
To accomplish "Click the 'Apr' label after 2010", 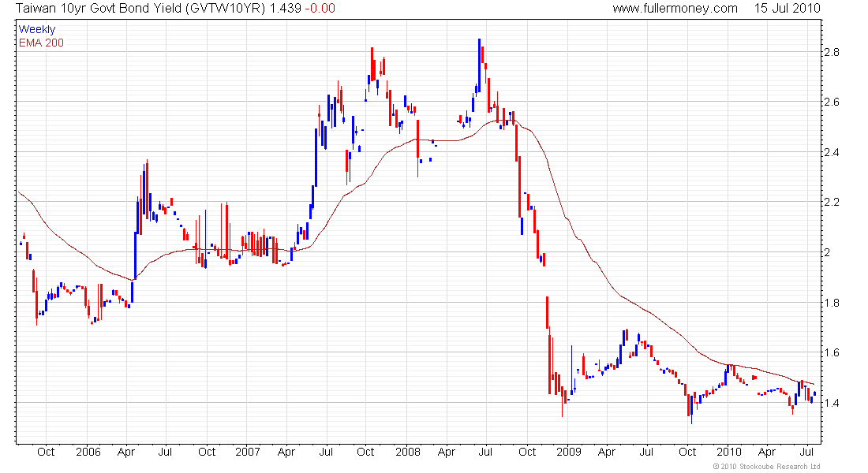I will point(767,453).
